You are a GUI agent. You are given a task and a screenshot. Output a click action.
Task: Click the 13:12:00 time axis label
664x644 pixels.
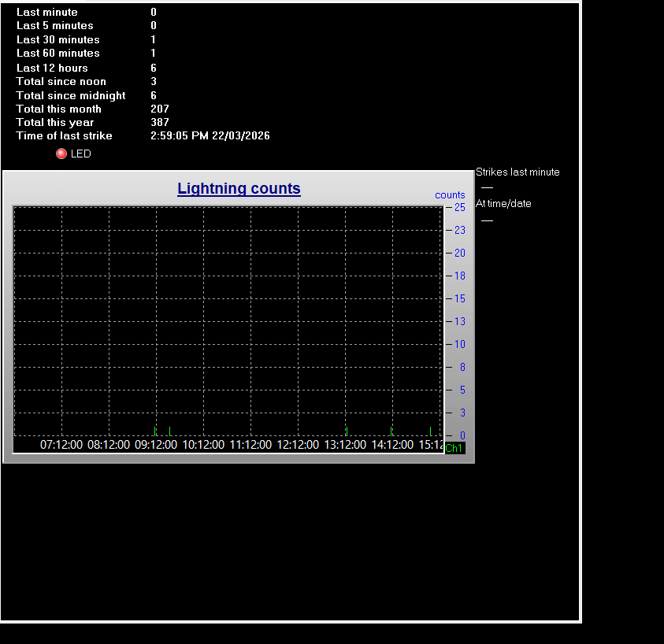(x=345, y=445)
